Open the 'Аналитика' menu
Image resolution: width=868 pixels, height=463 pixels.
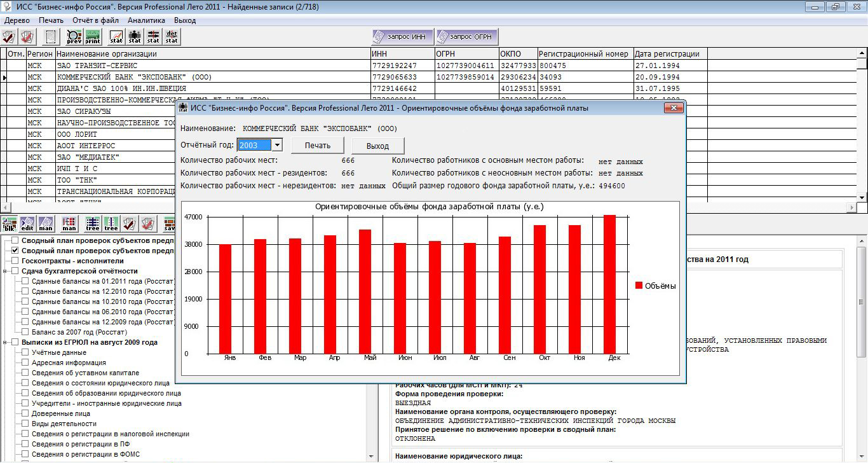[146, 20]
